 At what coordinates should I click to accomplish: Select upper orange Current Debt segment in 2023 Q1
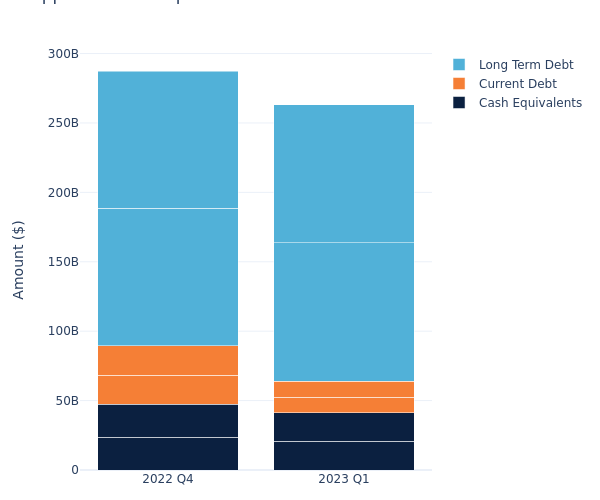point(344,389)
